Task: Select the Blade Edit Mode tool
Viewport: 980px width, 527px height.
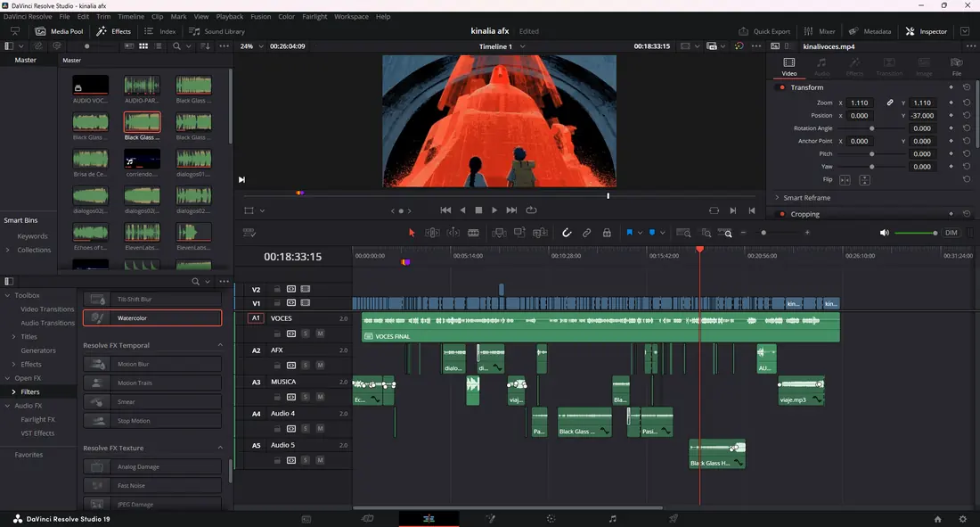Action: [x=474, y=233]
